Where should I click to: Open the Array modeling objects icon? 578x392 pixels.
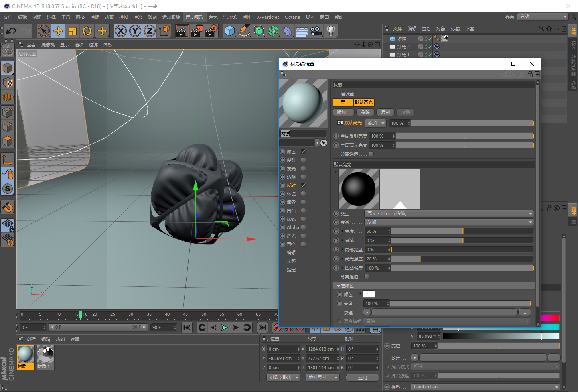[x=273, y=31]
